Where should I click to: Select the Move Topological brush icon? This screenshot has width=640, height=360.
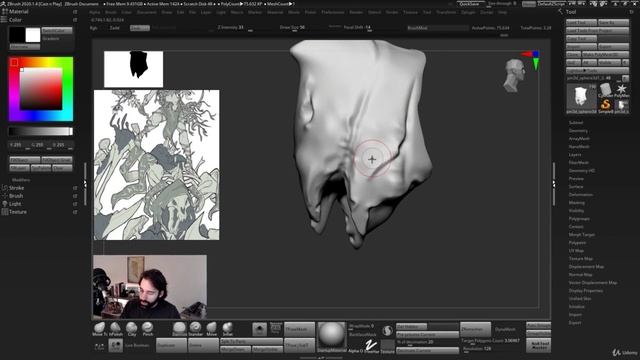[99, 328]
